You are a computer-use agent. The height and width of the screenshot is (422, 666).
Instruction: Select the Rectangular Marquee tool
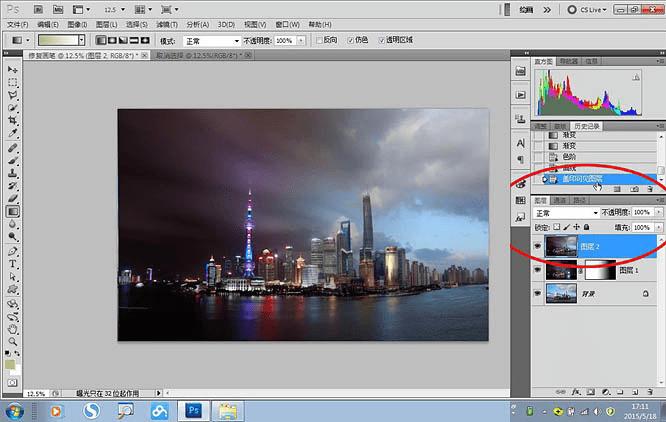click(x=13, y=82)
